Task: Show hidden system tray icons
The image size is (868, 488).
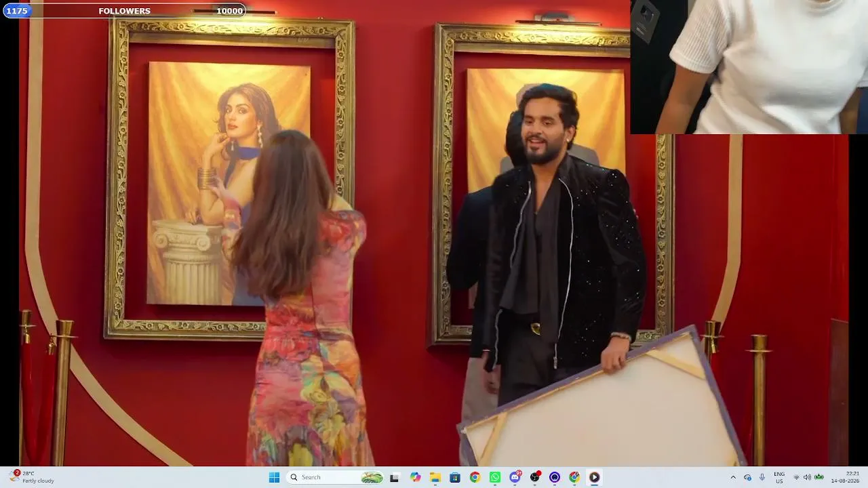Action: tap(733, 477)
